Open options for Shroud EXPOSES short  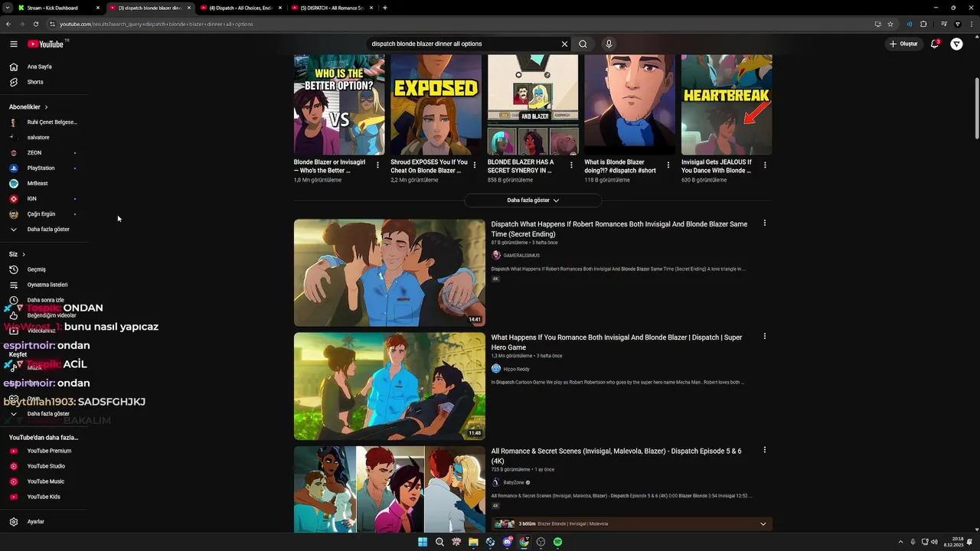[x=475, y=165]
